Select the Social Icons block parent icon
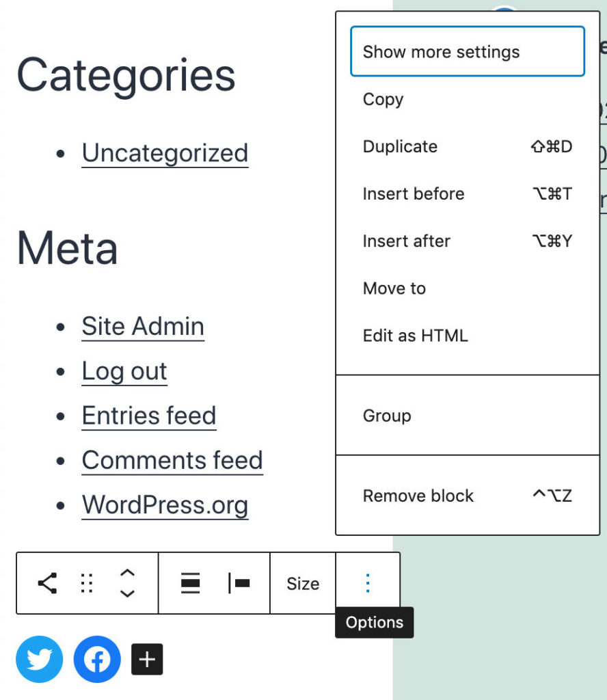Image resolution: width=607 pixels, height=700 pixels. (46, 583)
